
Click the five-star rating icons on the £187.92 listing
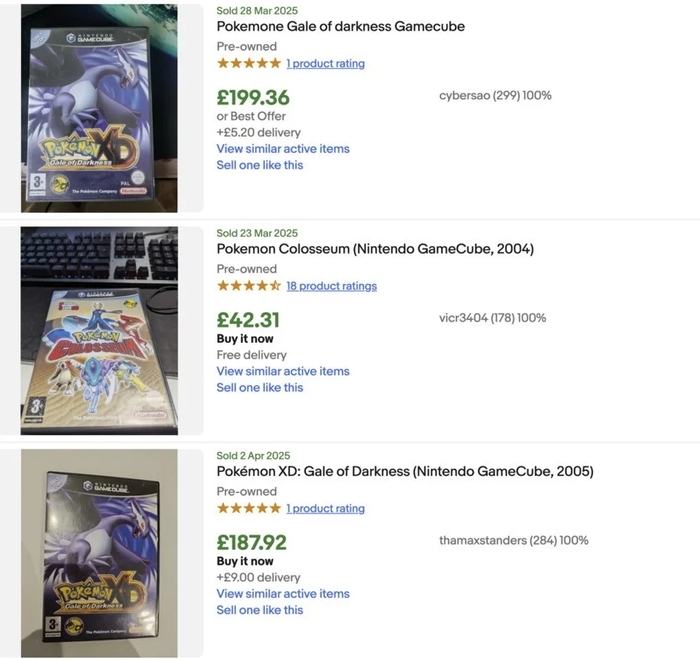(x=249, y=508)
